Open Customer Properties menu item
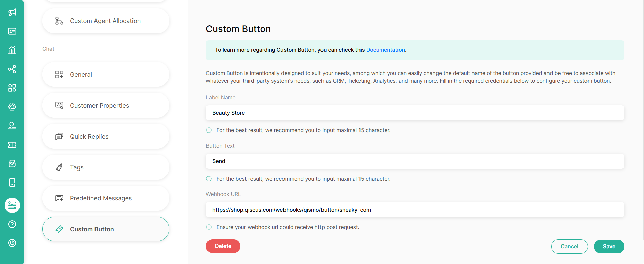This screenshot has width=644, height=264. [106, 106]
